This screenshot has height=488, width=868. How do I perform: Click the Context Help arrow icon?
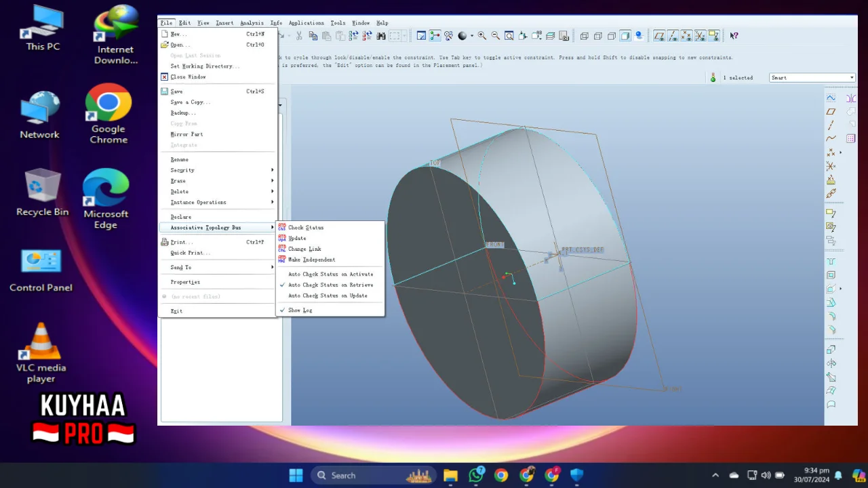click(734, 35)
